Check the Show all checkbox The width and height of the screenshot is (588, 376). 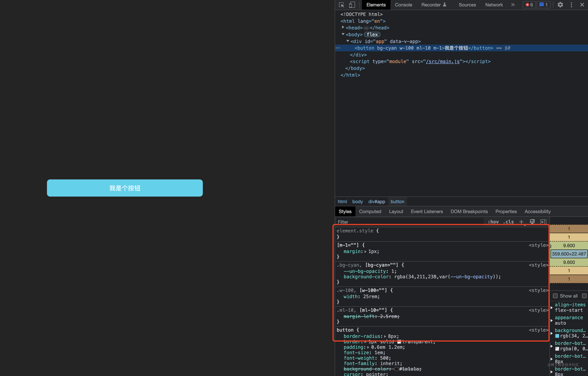555,296
